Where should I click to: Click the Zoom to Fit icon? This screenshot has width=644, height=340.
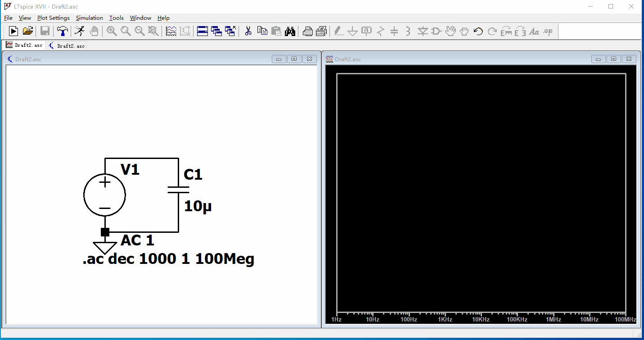pyautogui.click(x=153, y=31)
